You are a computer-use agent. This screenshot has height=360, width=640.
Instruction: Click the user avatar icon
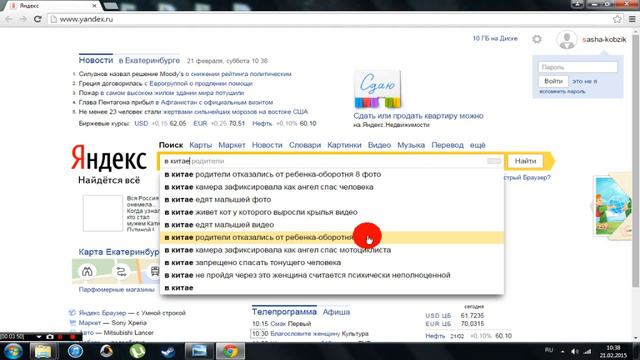coord(567,40)
